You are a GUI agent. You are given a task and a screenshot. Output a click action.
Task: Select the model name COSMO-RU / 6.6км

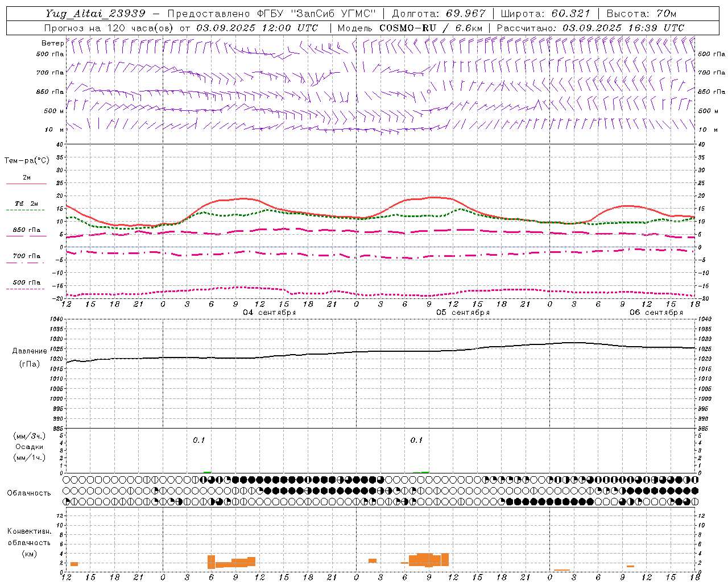click(410, 28)
